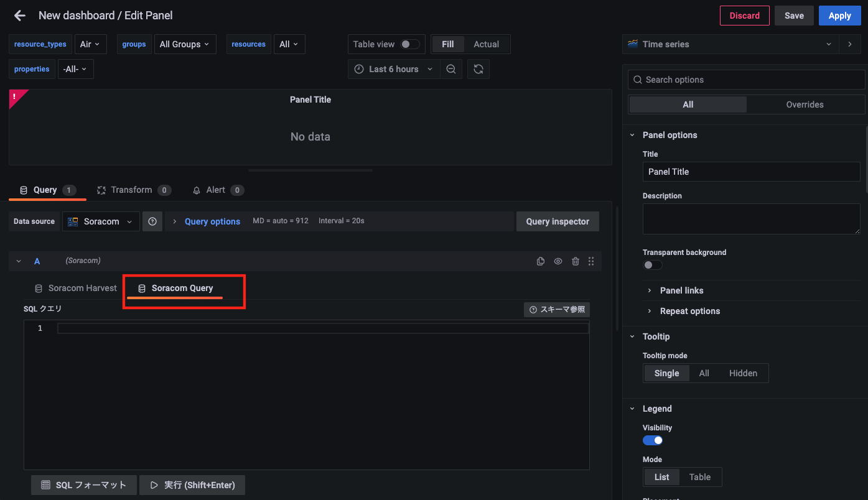Set Tooltip mode to All

pyautogui.click(x=704, y=373)
